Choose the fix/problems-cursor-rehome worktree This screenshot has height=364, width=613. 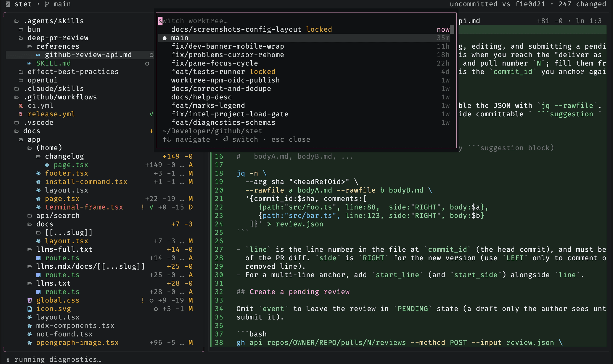304,55
